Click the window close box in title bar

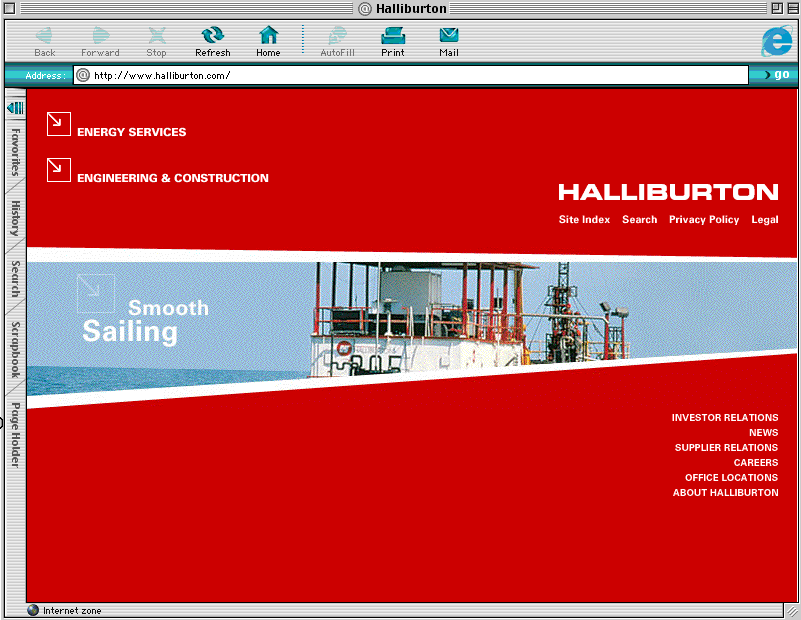pyautogui.click(x=10, y=8)
